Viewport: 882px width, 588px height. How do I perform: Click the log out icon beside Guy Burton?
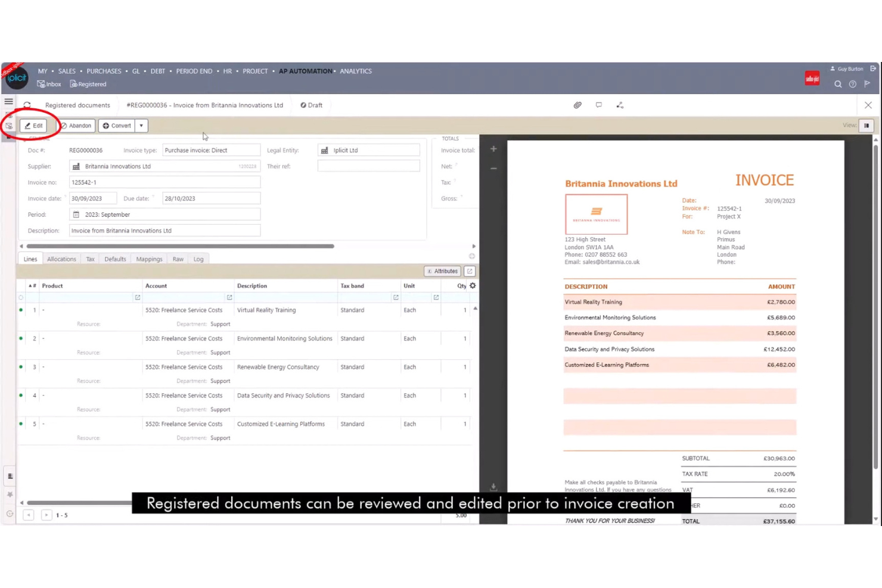tap(873, 69)
